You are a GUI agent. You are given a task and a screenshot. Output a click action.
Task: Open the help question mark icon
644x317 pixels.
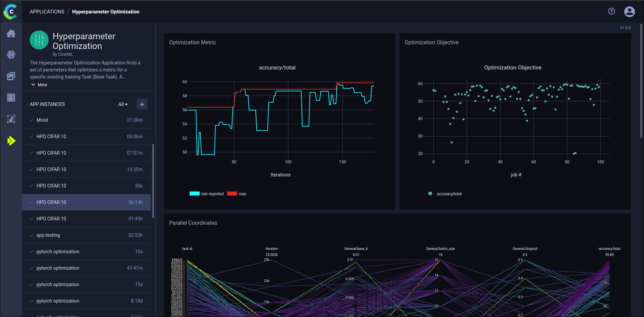tap(611, 11)
